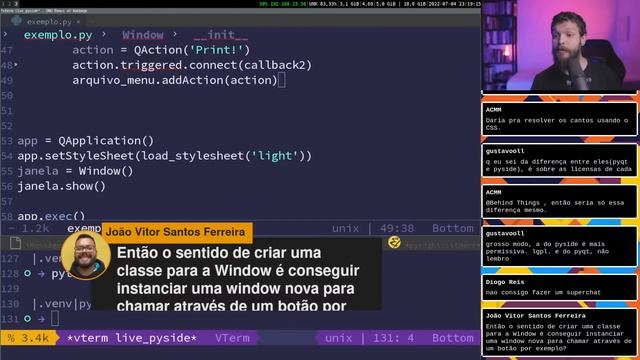Click 'app.exec()' on line 58
Screen dimensions: 640x360
[x=51, y=216]
